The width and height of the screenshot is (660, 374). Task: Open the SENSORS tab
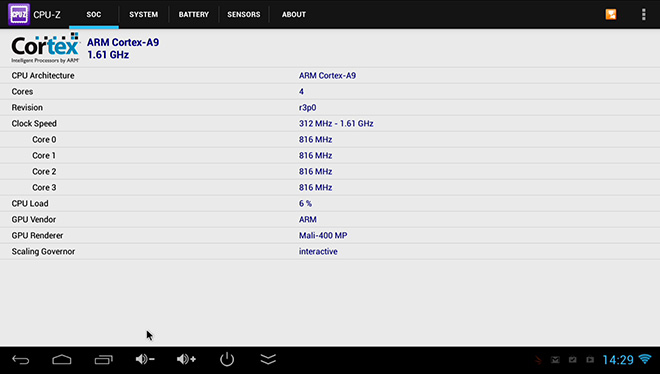tap(244, 14)
